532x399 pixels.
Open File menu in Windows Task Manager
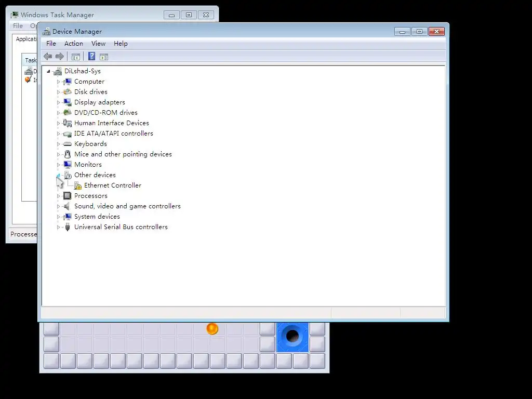coord(18,26)
